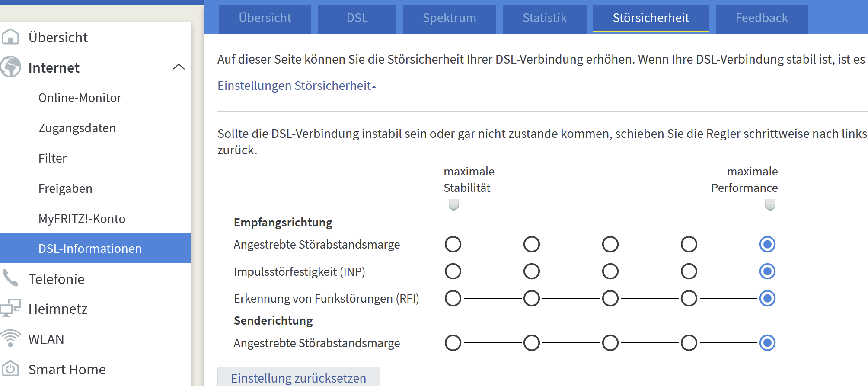Select MyFRITZ!-Konto menu entry
This screenshot has width=868, height=386.
(82, 219)
